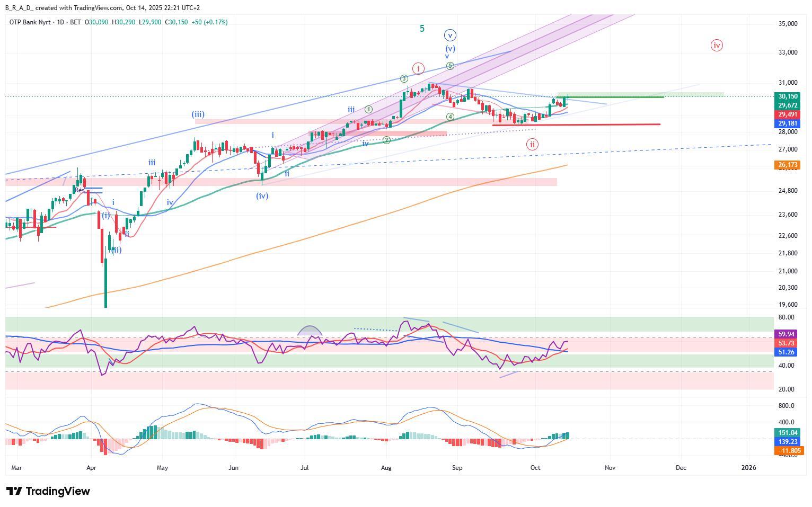This screenshot has height=507, width=812.
Task: Click the green 30,150 current price label
Action: pyautogui.click(x=788, y=96)
